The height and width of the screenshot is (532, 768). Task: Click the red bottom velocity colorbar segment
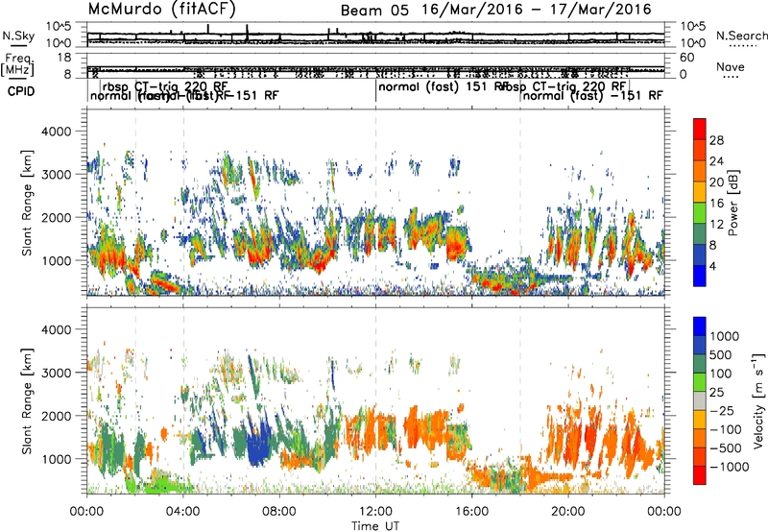point(700,475)
